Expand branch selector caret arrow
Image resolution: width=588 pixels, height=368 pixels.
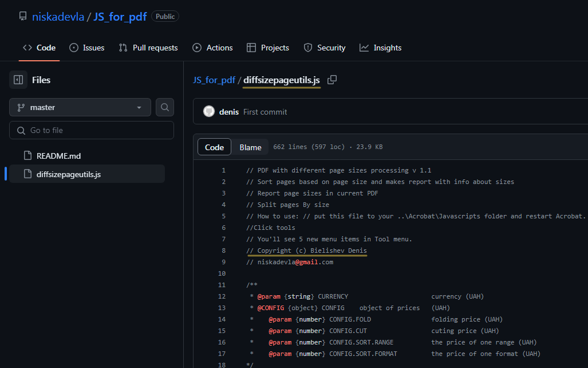(139, 108)
